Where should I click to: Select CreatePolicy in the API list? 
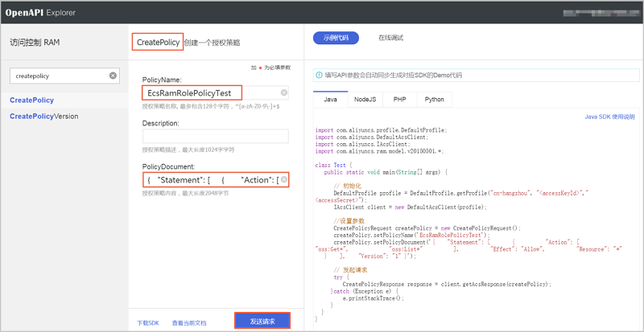32,100
